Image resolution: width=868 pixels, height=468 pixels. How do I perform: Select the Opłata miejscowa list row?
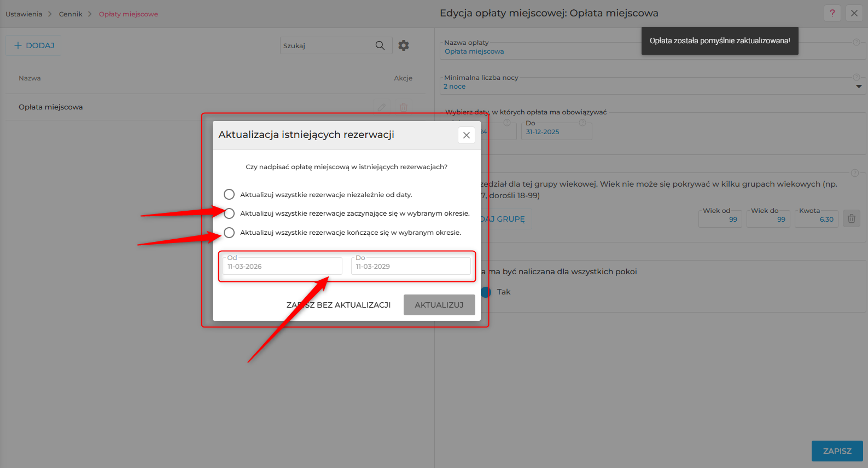[215, 107]
